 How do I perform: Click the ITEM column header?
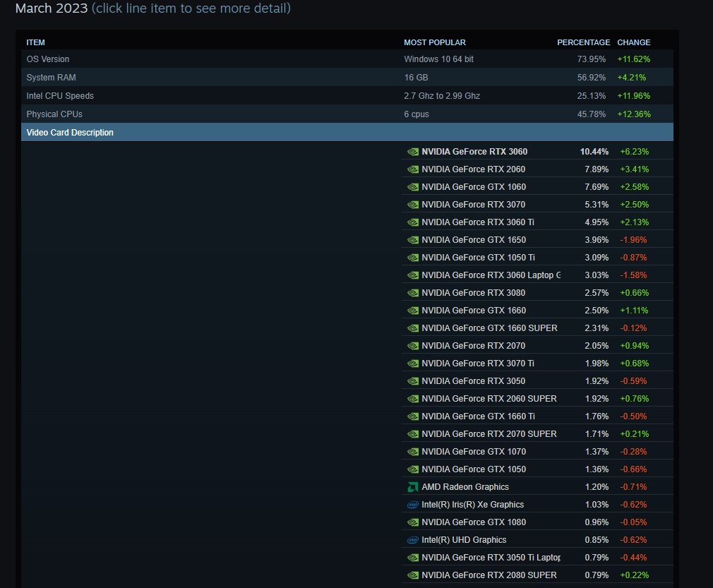click(35, 42)
